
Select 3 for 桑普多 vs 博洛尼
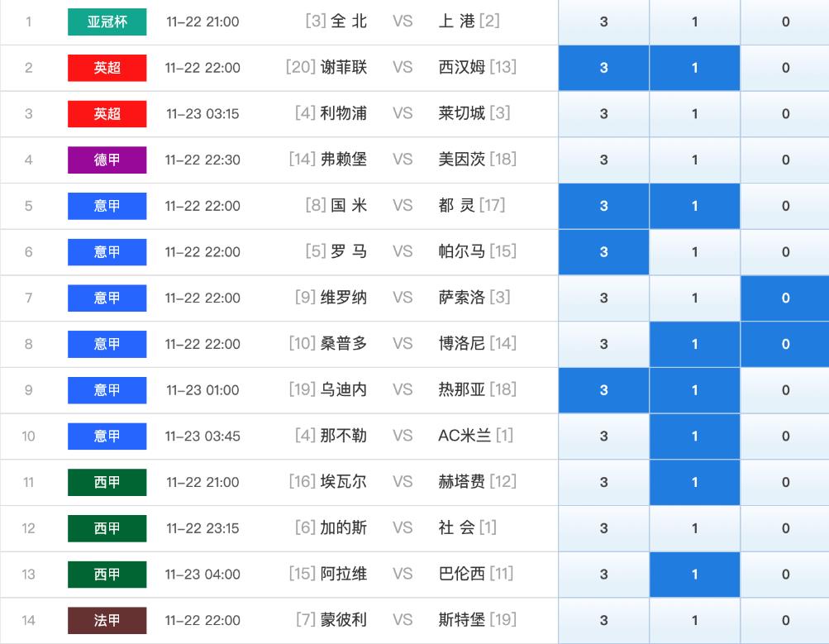pyautogui.click(x=604, y=344)
